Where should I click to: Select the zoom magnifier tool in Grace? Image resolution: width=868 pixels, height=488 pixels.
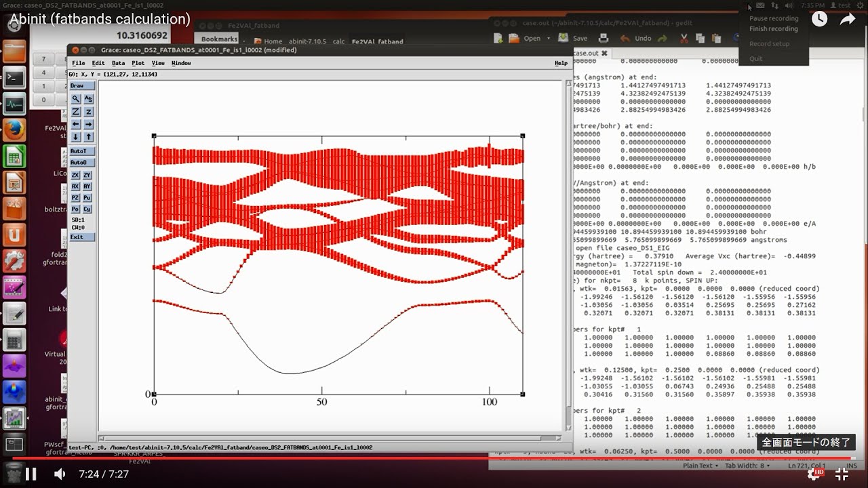pos(76,99)
